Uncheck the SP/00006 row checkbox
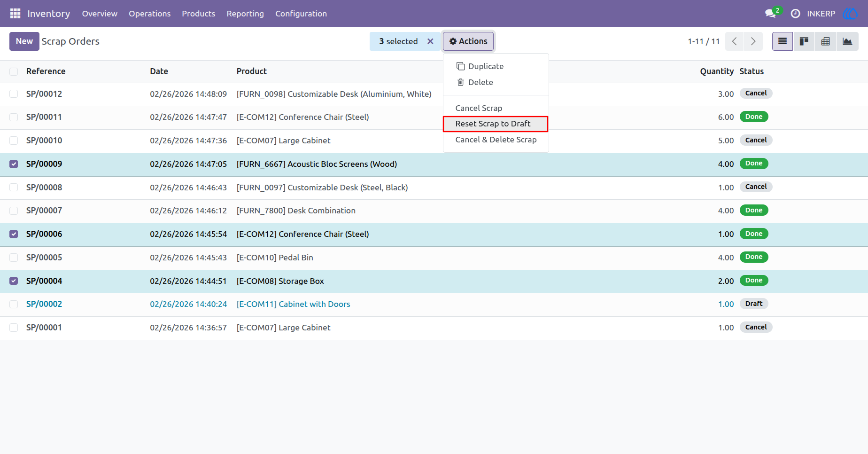This screenshot has width=868, height=454. point(14,234)
